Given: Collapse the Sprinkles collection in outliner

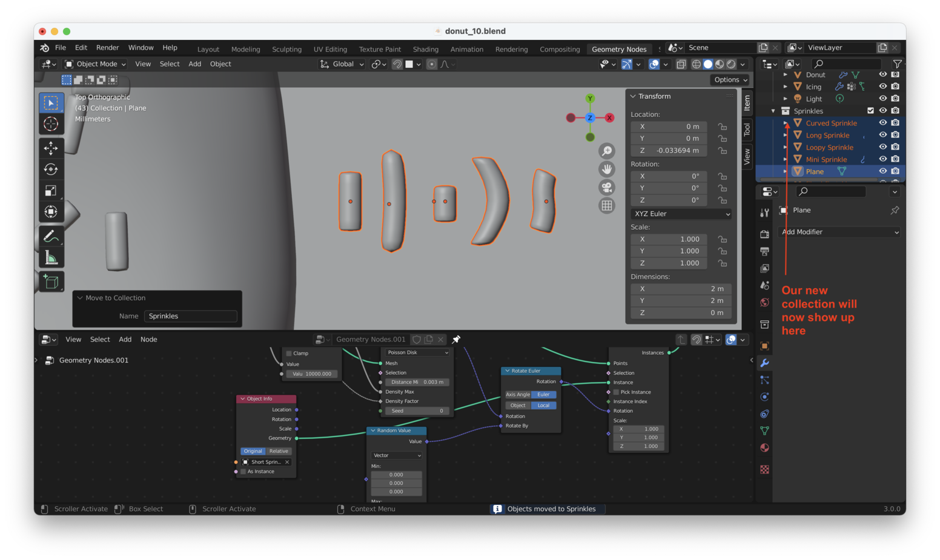Looking at the screenshot, I should tap(773, 111).
